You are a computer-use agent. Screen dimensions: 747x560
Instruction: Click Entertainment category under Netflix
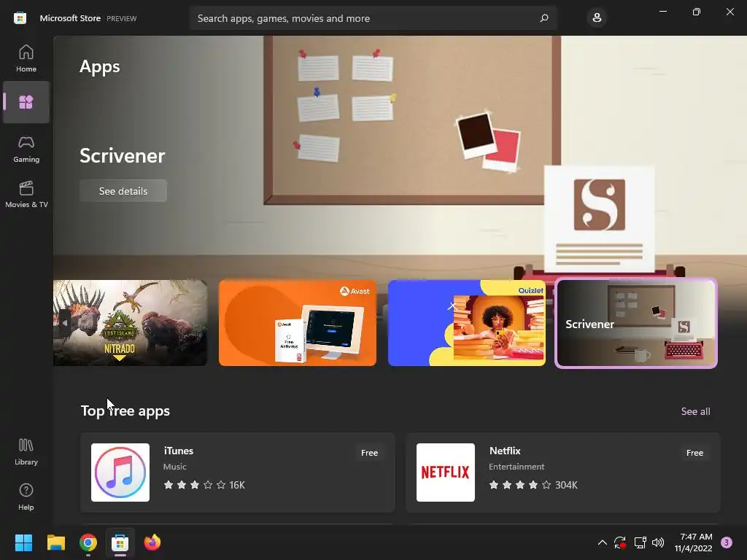[516, 467]
